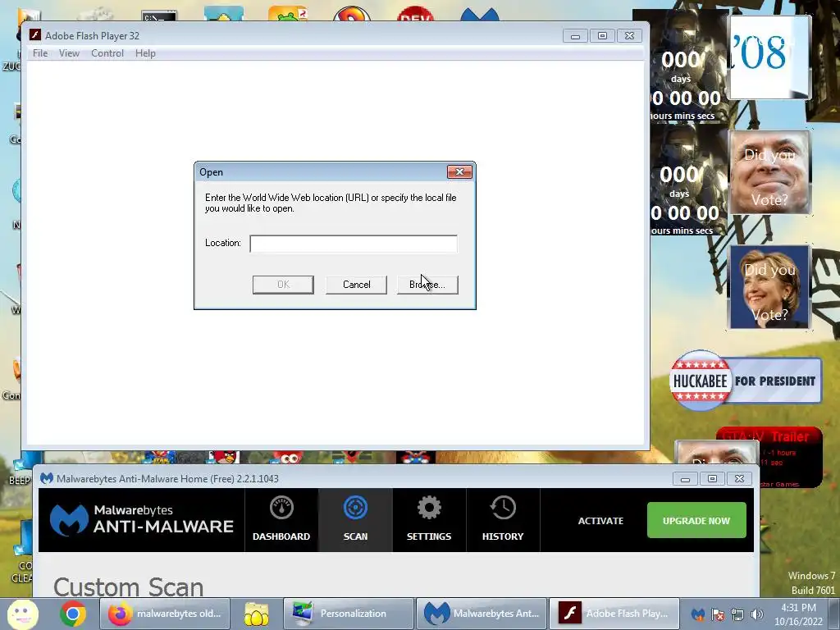Image resolution: width=840 pixels, height=630 pixels.
Task: Open the Start menu smiley orb
Action: pos(23,614)
